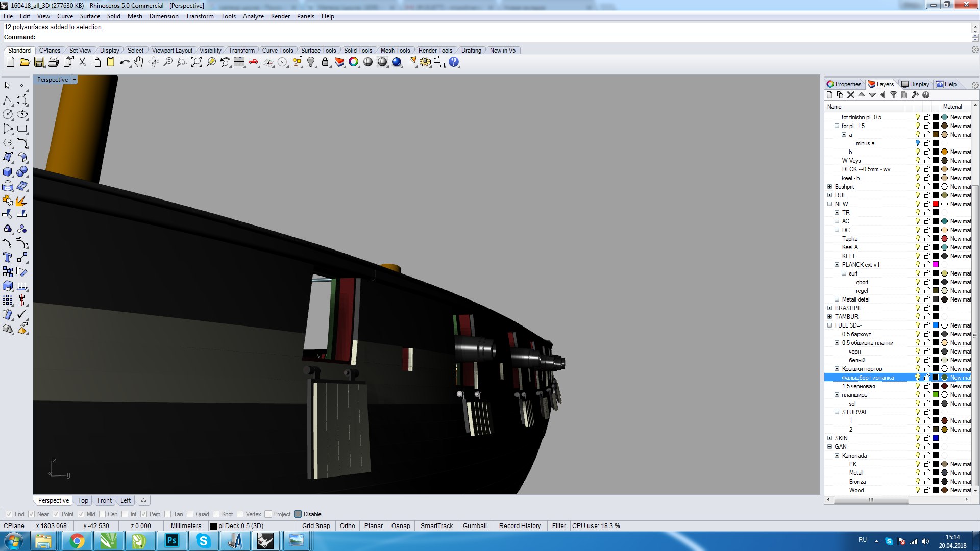Viewport: 980px width, 551px height.
Task: Click Record History in status bar
Action: (x=520, y=526)
